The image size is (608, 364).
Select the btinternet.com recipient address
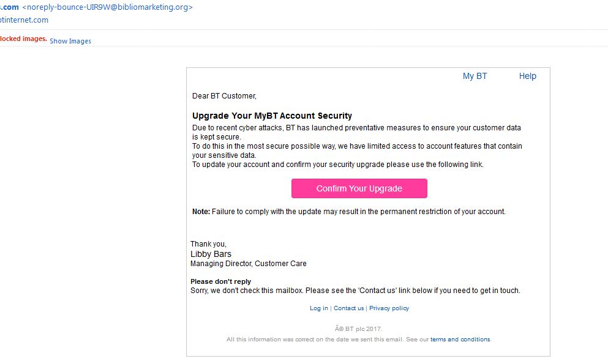click(24, 20)
